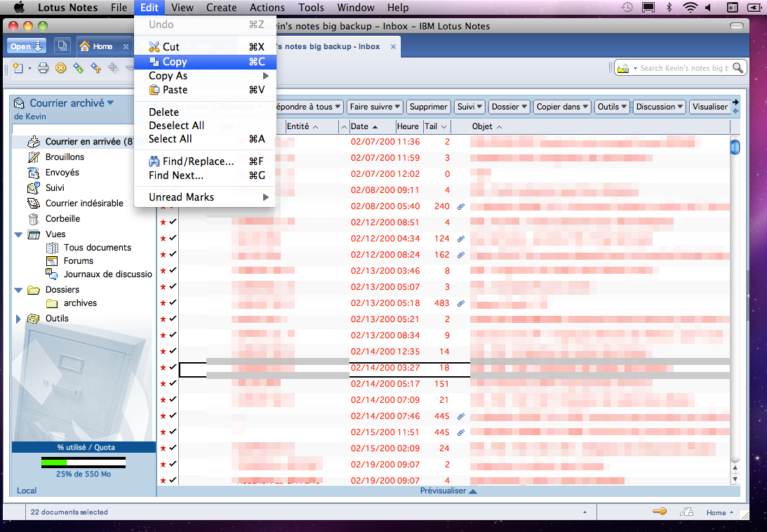
Task: Click the checkmark on the 02/15/200 02:09 row
Action: (173, 448)
